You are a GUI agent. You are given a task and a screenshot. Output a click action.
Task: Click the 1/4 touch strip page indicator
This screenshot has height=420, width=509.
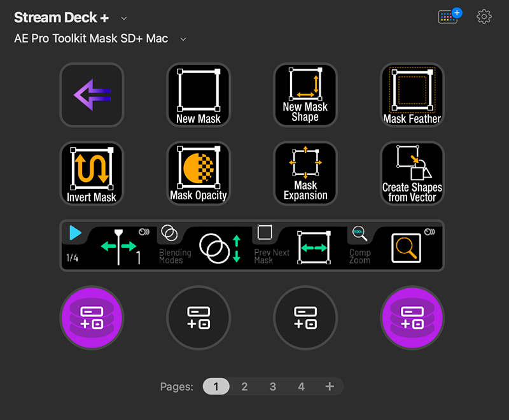click(x=72, y=258)
